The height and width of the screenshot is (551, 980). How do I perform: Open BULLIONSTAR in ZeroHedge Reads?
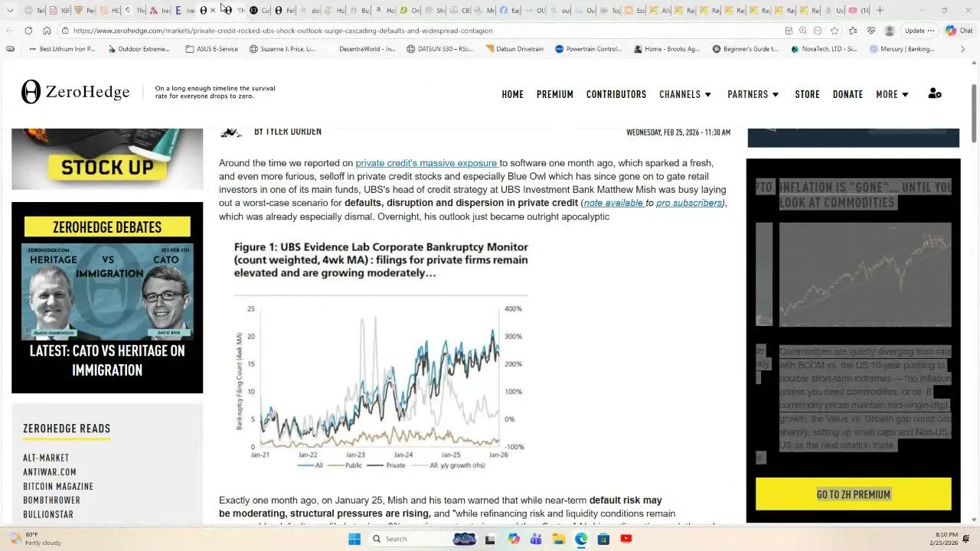pos(48,514)
